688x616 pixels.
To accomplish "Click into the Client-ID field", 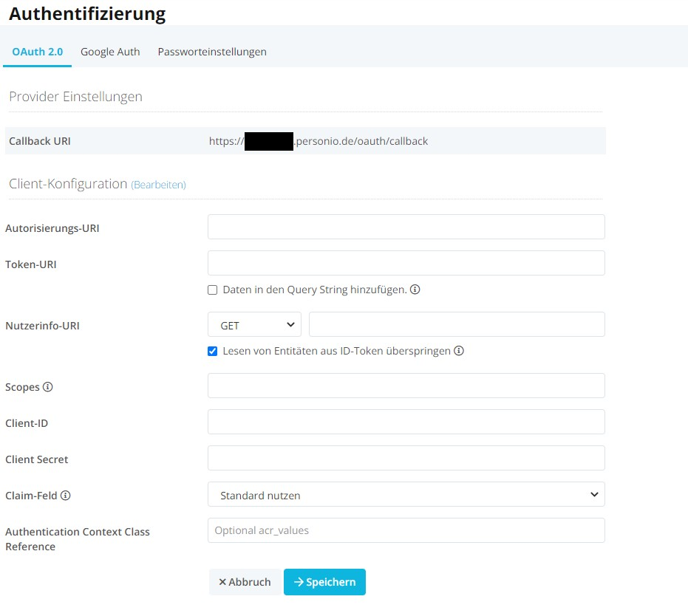I will (406, 422).
